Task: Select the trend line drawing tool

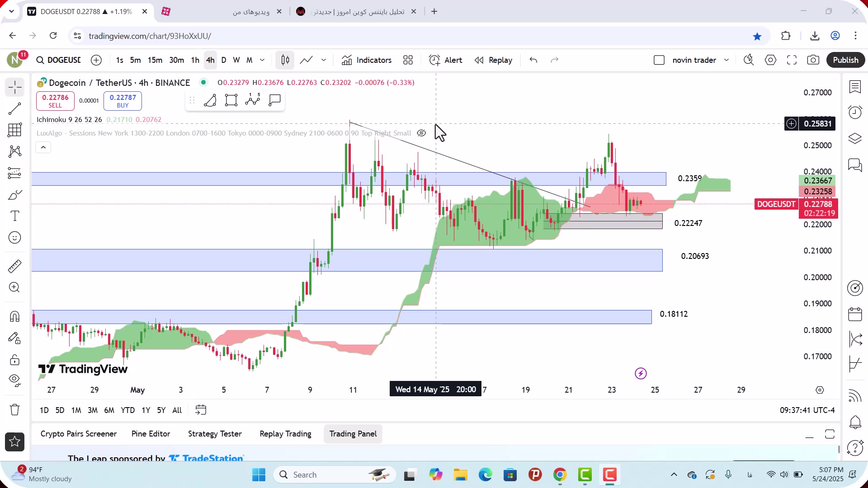Action: 15,108
